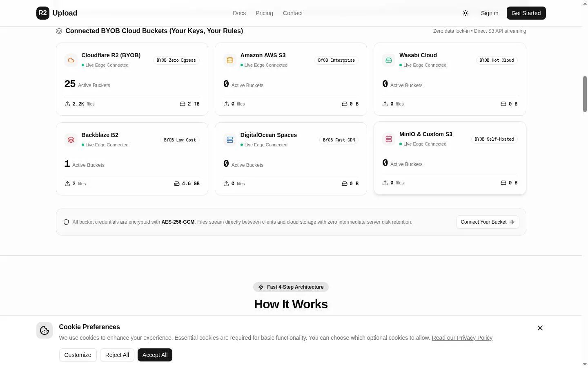Click the scrollbar up arrow
This screenshot has height=368, width=588.
585,3
